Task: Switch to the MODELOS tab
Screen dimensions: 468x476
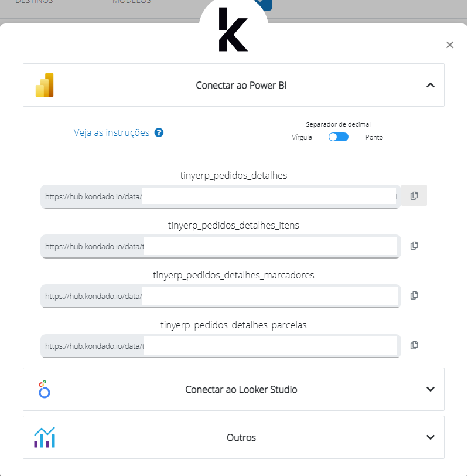Action: point(132,2)
